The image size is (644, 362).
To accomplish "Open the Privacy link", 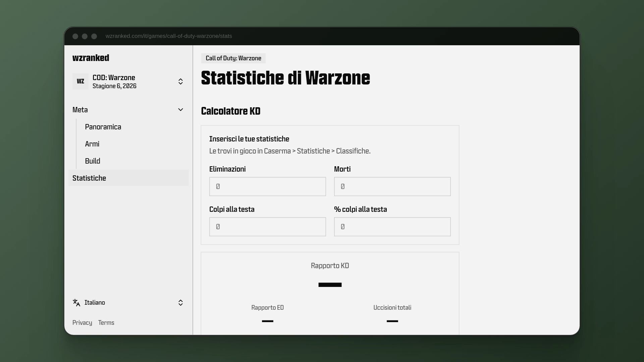I will pos(82,323).
